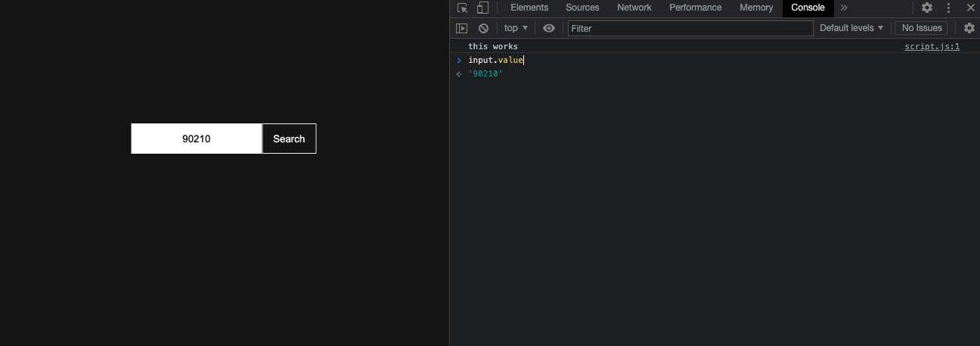Viewport: 980px width, 346px height.
Task: Open the script.js:1 source link
Action: point(932,46)
